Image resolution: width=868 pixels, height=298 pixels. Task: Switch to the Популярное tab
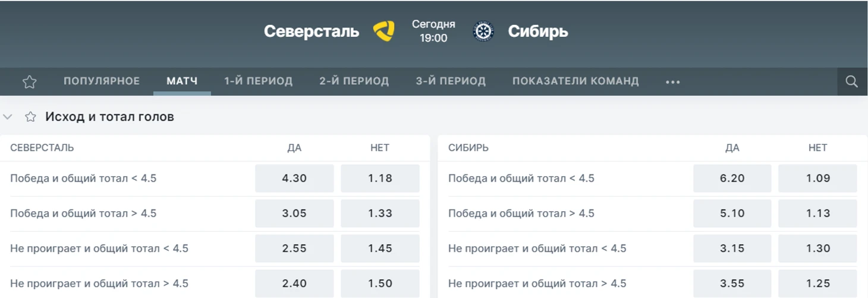click(102, 81)
